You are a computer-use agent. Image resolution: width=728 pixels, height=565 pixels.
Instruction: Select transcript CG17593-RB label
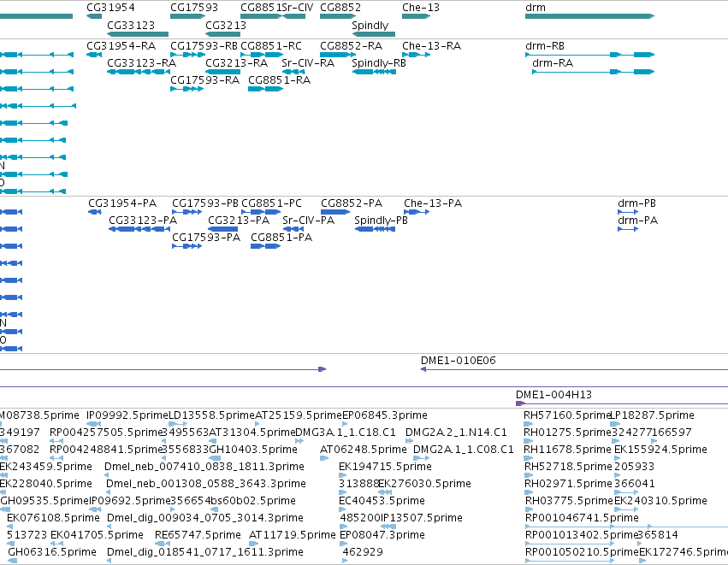click(204, 46)
